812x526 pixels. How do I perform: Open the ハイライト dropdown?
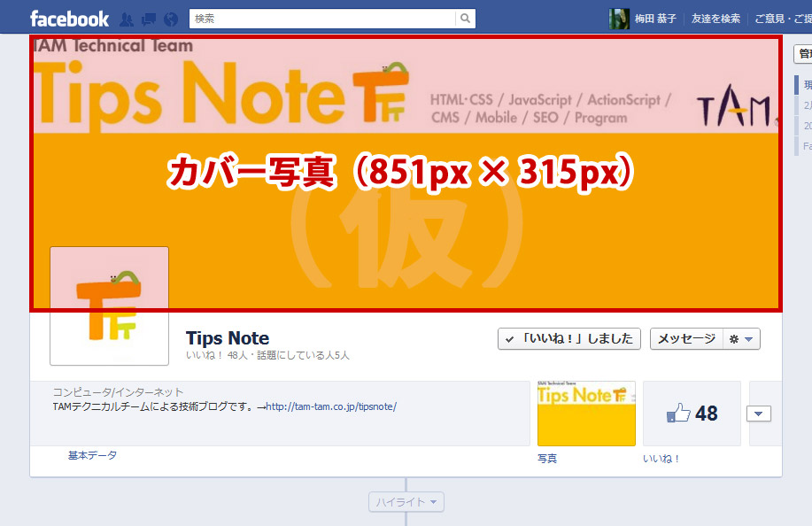point(406,502)
